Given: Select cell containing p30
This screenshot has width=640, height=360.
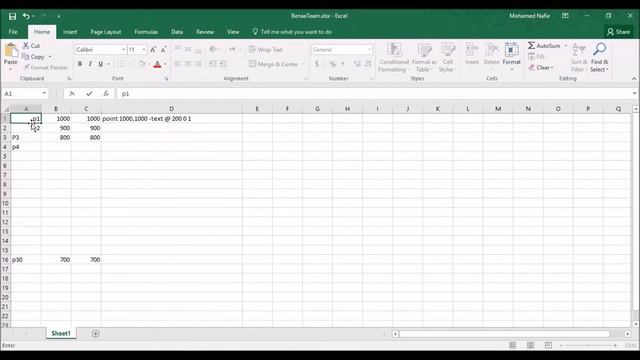Looking at the screenshot, I should point(25,260).
